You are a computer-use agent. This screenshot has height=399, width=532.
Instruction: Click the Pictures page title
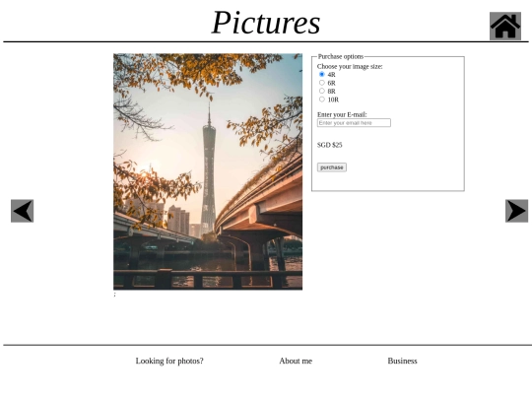click(x=266, y=23)
